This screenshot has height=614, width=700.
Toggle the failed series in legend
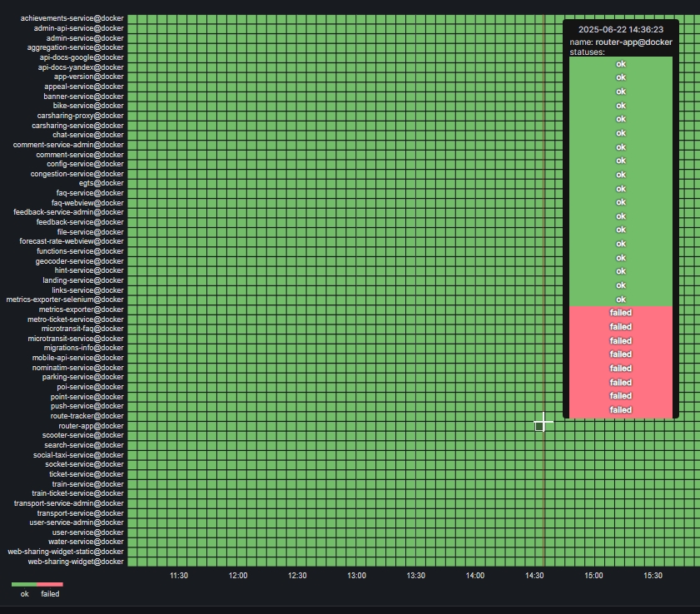tap(50, 594)
